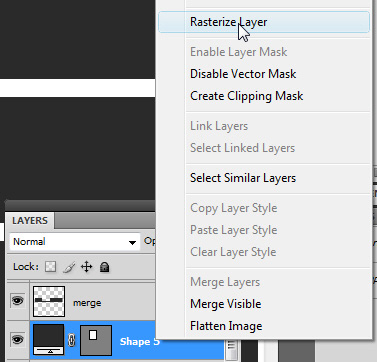Click the Enable Layer Mask entry

pyautogui.click(x=238, y=52)
